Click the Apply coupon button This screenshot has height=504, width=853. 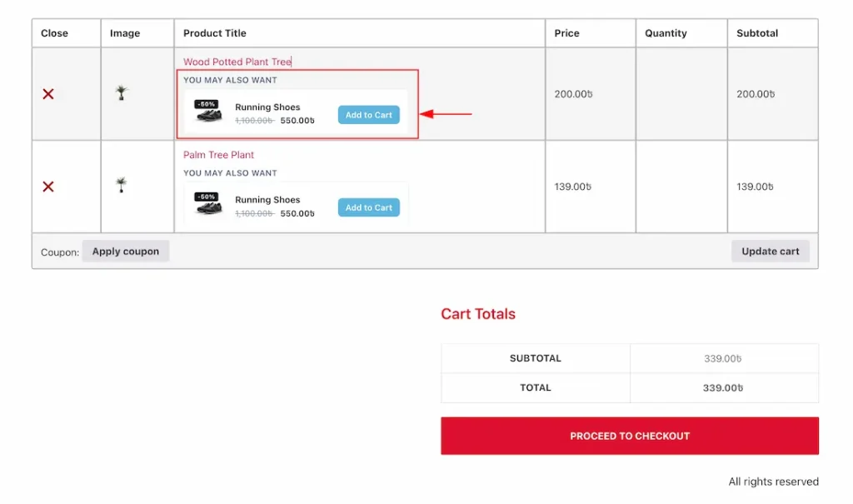point(126,252)
